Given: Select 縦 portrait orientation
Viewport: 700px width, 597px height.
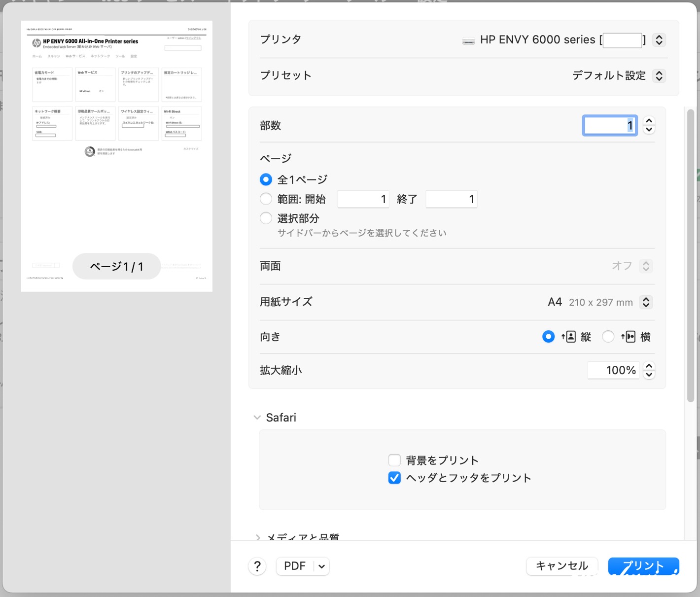Looking at the screenshot, I should [x=548, y=337].
